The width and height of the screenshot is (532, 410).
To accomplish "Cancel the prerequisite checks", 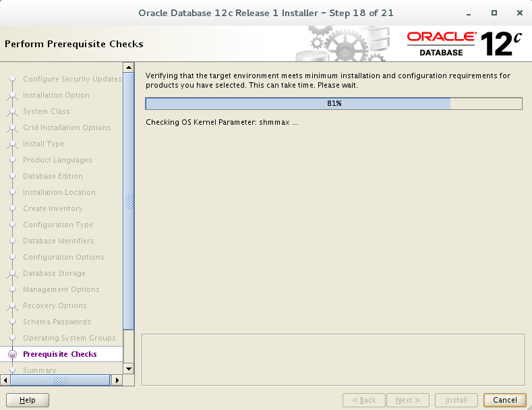I will point(504,400).
